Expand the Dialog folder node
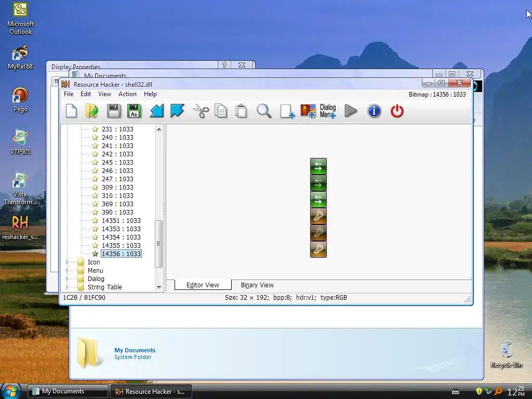532x399 pixels. [67, 278]
